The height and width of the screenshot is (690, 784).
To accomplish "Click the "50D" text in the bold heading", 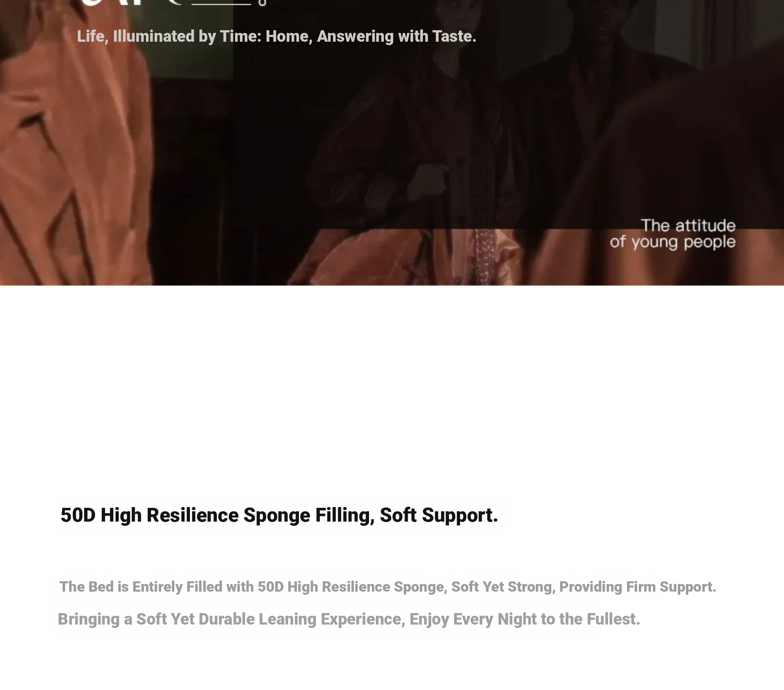I will pyautogui.click(x=78, y=515).
